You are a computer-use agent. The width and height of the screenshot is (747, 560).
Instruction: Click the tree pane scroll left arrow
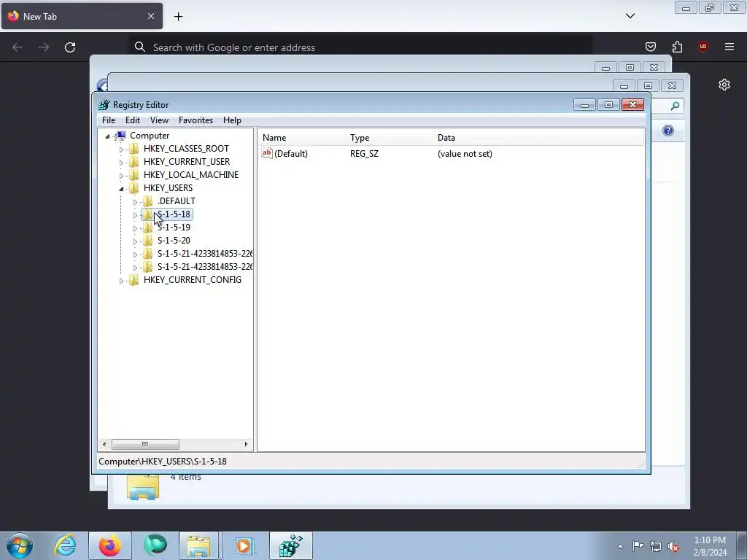[105, 444]
